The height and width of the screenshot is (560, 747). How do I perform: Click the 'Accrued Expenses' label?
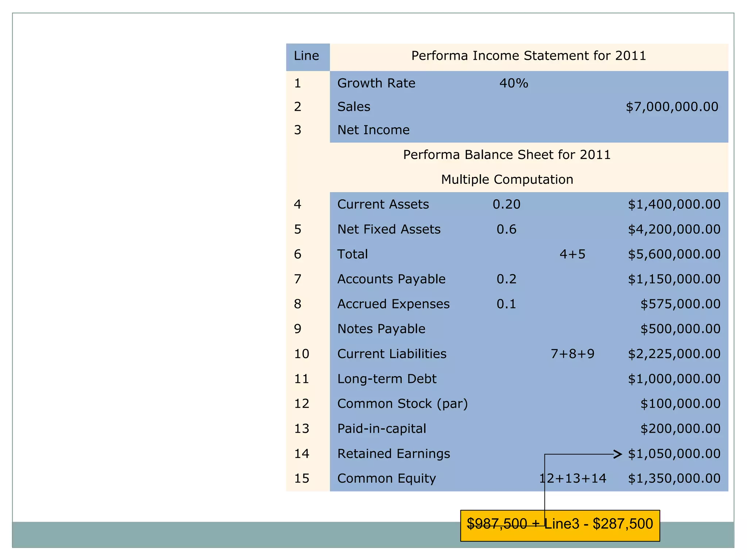tap(393, 304)
